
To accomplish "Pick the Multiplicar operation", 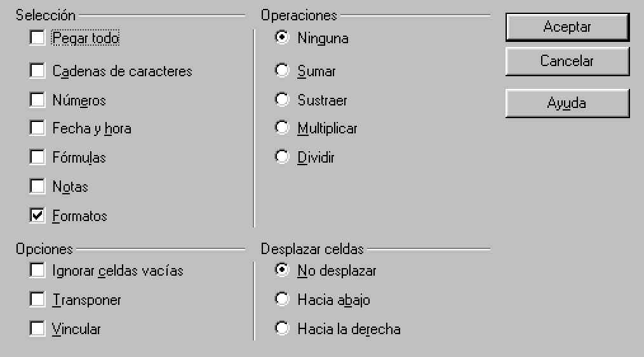I will pyautogui.click(x=281, y=128).
